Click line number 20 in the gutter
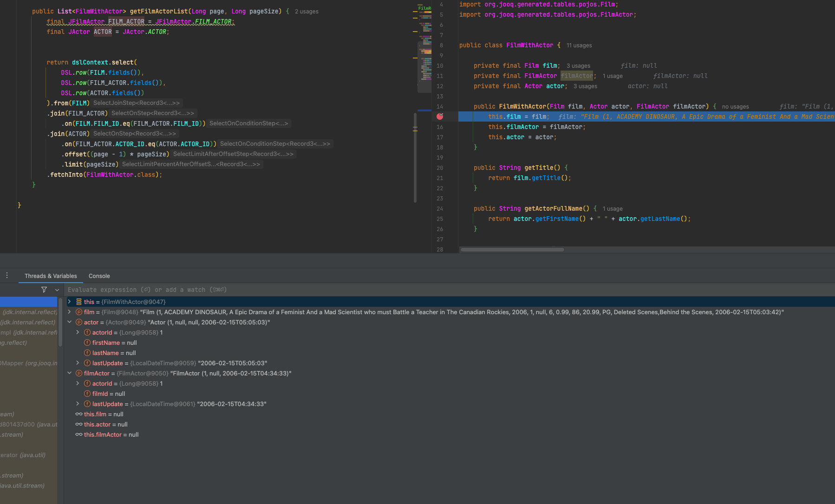 [440, 168]
